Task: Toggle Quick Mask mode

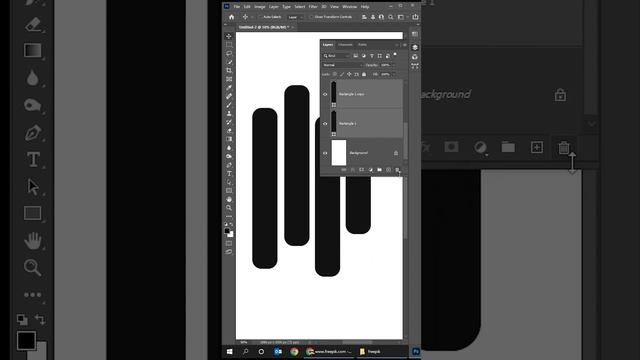Action: click(229, 243)
